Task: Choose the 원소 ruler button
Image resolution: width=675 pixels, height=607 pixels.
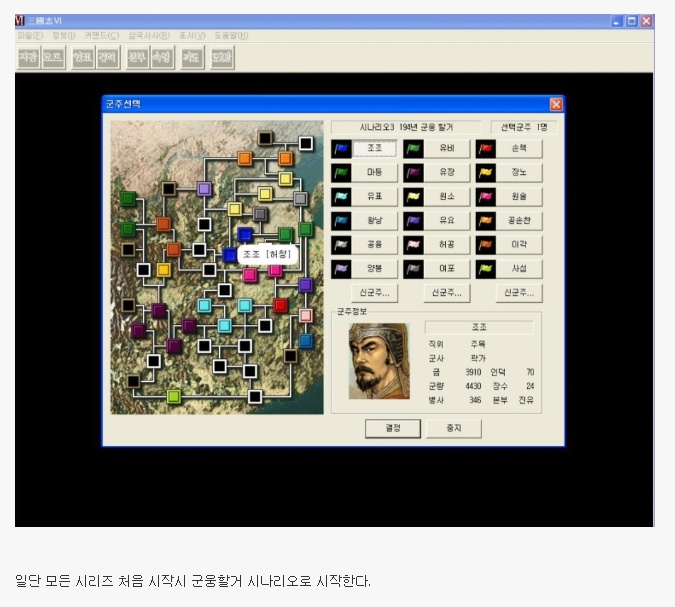Action: (x=447, y=197)
